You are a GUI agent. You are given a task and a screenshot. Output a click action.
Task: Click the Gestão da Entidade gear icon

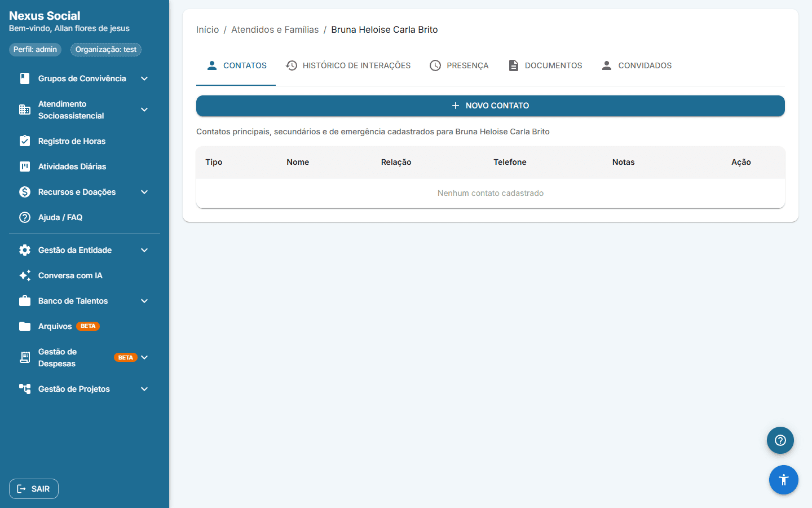tap(25, 250)
